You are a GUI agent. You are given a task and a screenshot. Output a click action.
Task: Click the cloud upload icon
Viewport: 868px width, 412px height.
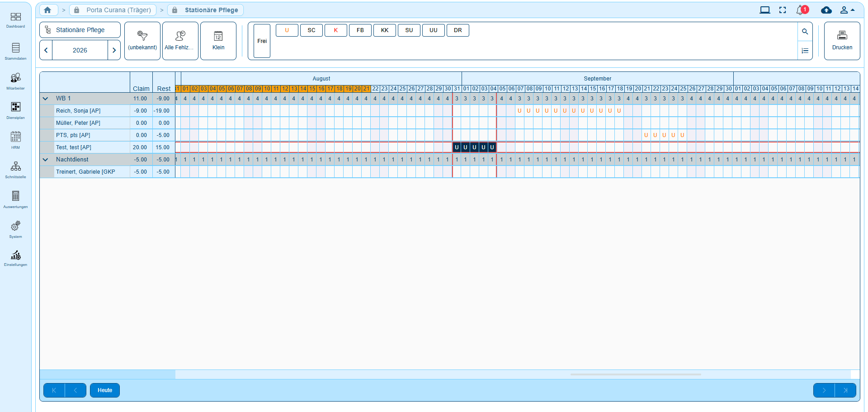826,10
